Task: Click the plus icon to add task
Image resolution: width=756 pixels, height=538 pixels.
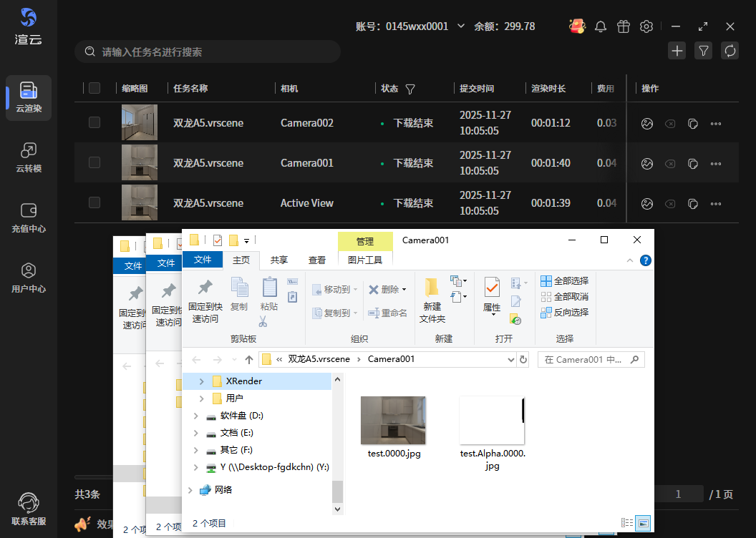Action: (677, 51)
